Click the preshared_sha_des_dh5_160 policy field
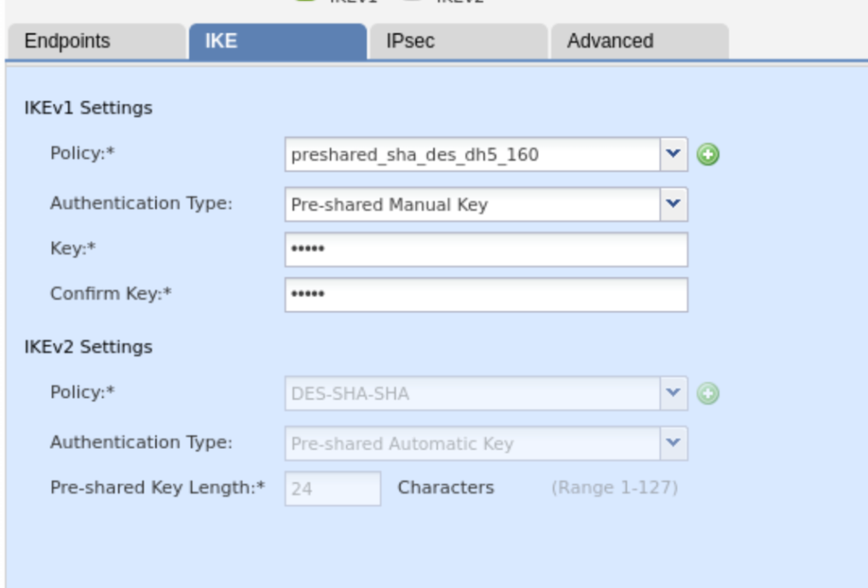868x588 pixels. pyautogui.click(x=472, y=155)
